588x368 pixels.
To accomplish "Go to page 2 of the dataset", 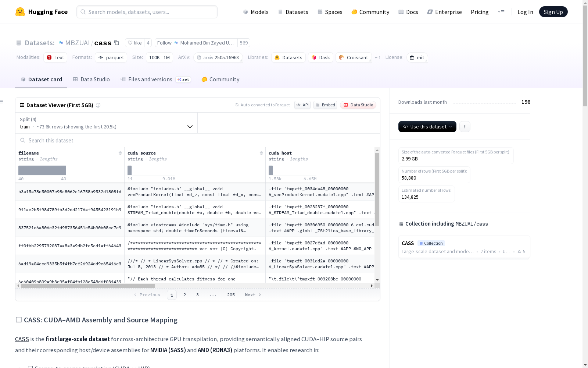I will (x=184, y=295).
